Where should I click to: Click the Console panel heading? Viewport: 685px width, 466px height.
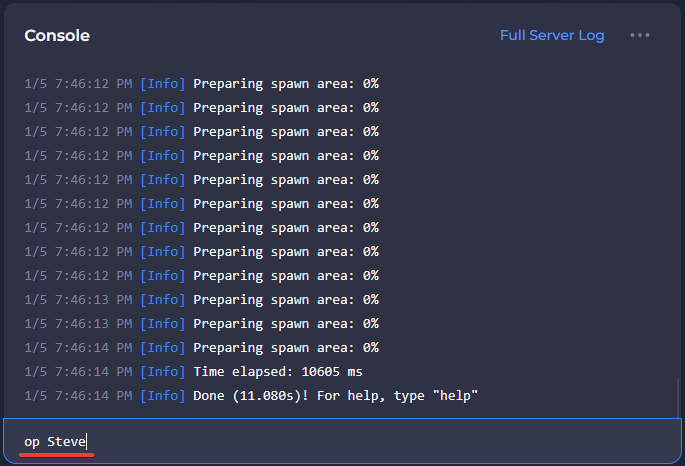coord(57,35)
